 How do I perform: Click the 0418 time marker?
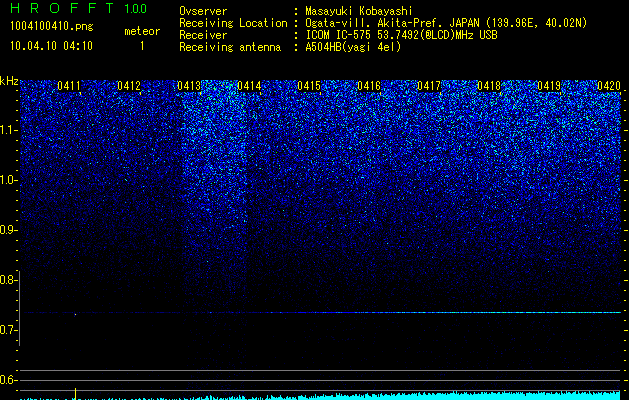pos(489,86)
